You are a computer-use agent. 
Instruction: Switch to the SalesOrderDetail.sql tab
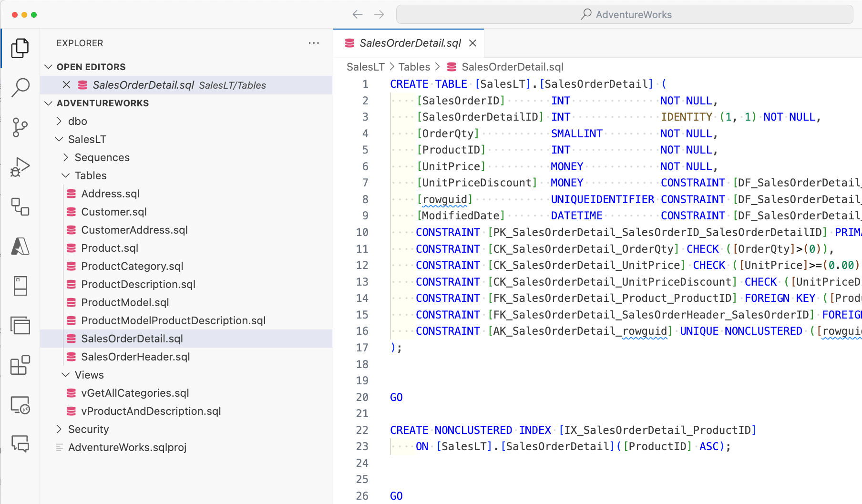[x=409, y=43]
